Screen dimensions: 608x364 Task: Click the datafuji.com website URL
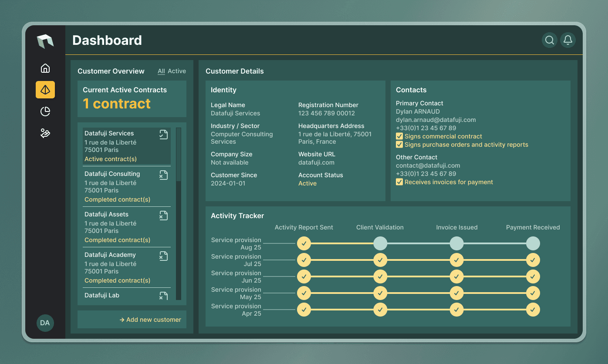click(x=316, y=162)
